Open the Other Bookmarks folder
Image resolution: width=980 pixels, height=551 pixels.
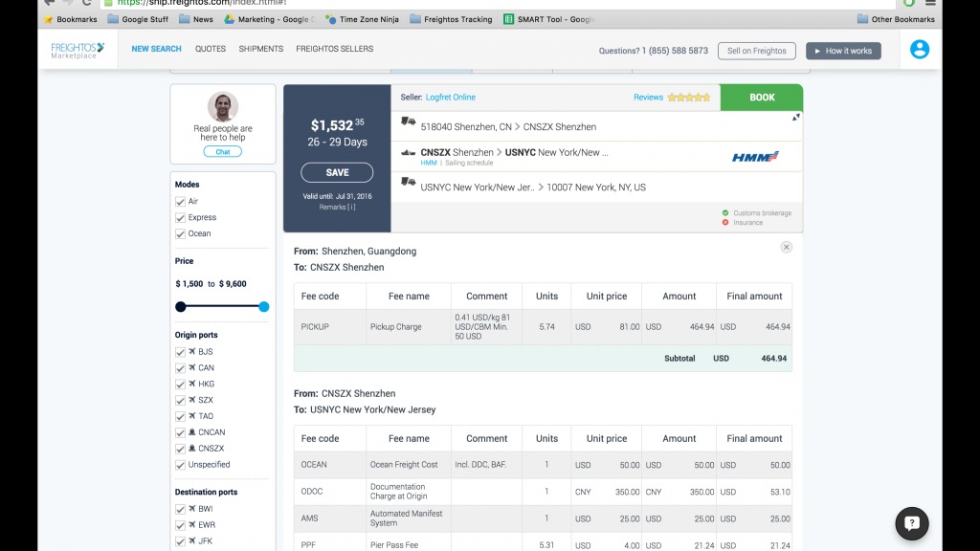[x=896, y=19]
